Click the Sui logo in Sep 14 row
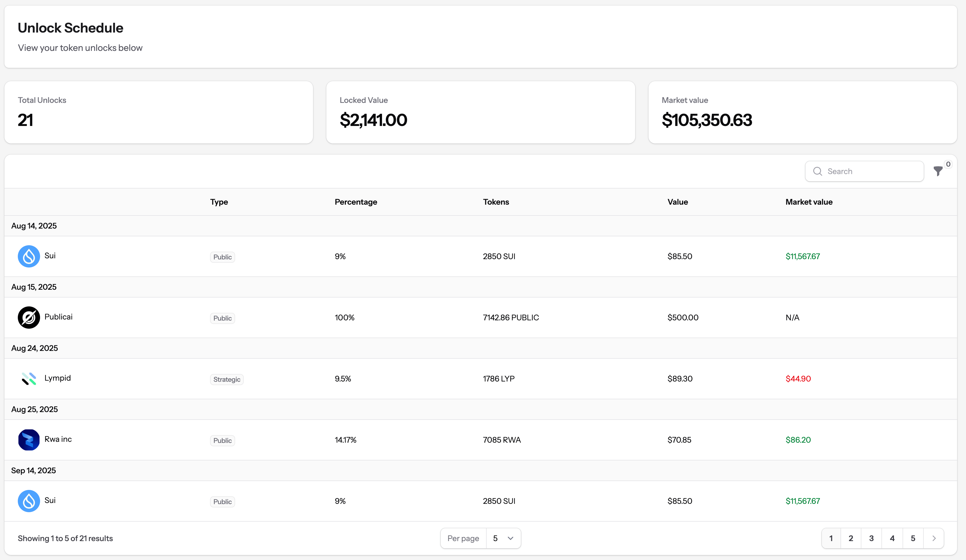Viewport: 966px width, 560px height. tap(29, 501)
